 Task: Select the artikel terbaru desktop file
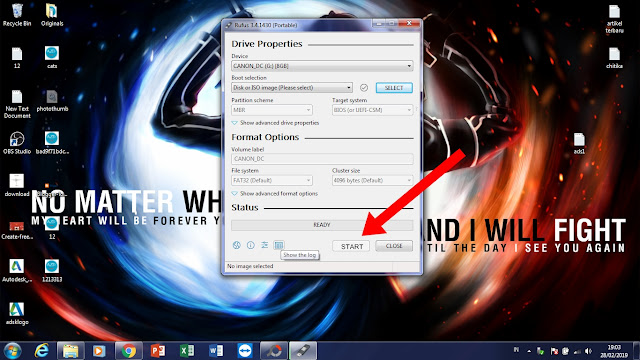point(614,19)
